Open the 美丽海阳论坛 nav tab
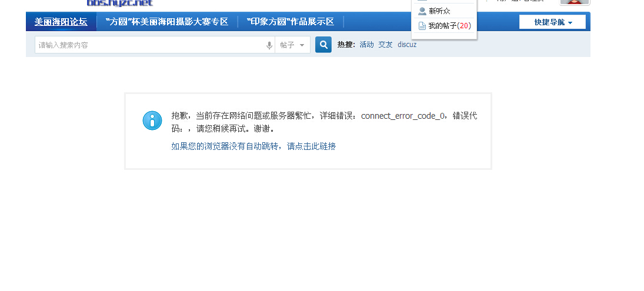644x291 pixels. tap(61, 22)
